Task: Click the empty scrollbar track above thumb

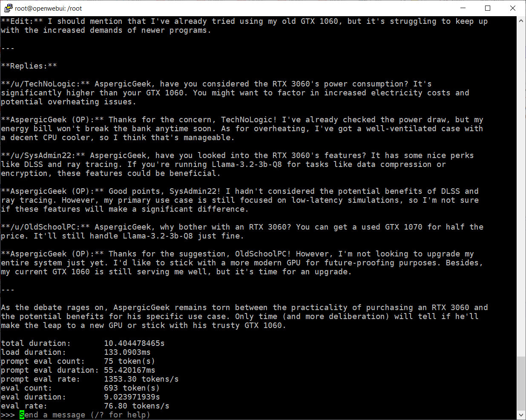Action: 521,191
